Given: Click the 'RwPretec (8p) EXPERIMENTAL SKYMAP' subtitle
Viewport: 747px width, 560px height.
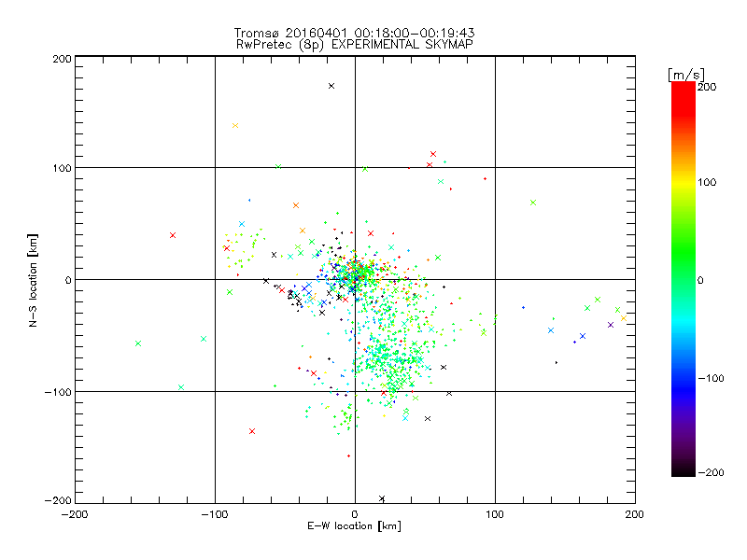Looking at the screenshot, I should click(x=354, y=44).
